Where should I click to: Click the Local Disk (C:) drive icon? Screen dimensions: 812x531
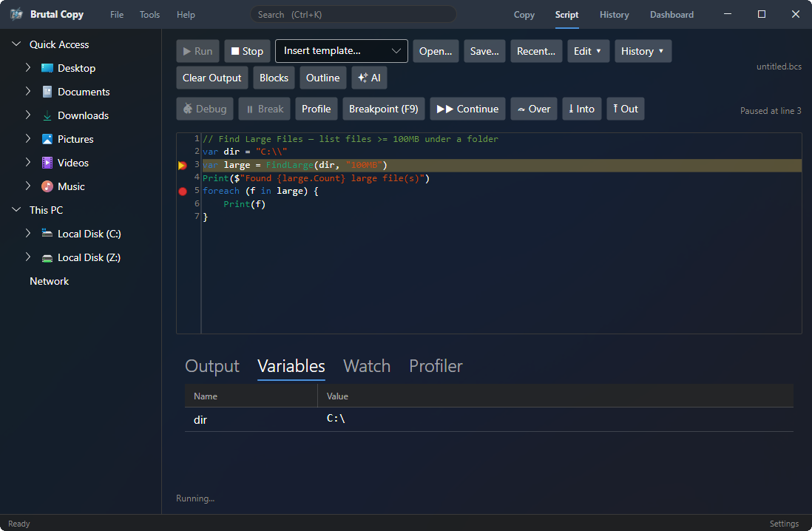pos(47,234)
